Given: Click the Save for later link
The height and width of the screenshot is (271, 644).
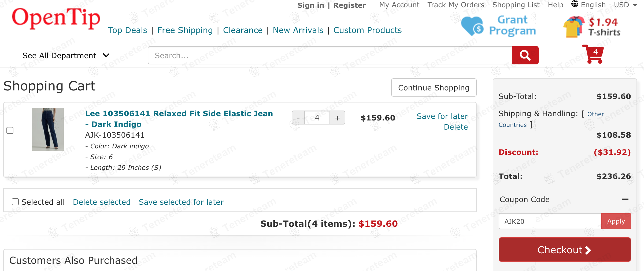Looking at the screenshot, I should (442, 116).
